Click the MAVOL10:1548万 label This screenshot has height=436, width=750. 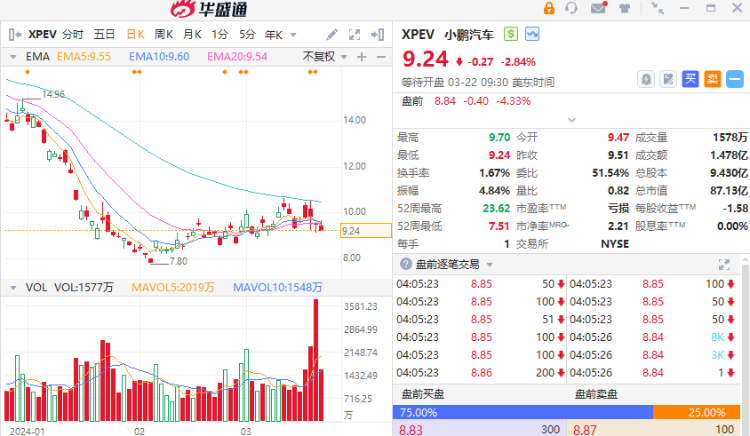(x=277, y=287)
